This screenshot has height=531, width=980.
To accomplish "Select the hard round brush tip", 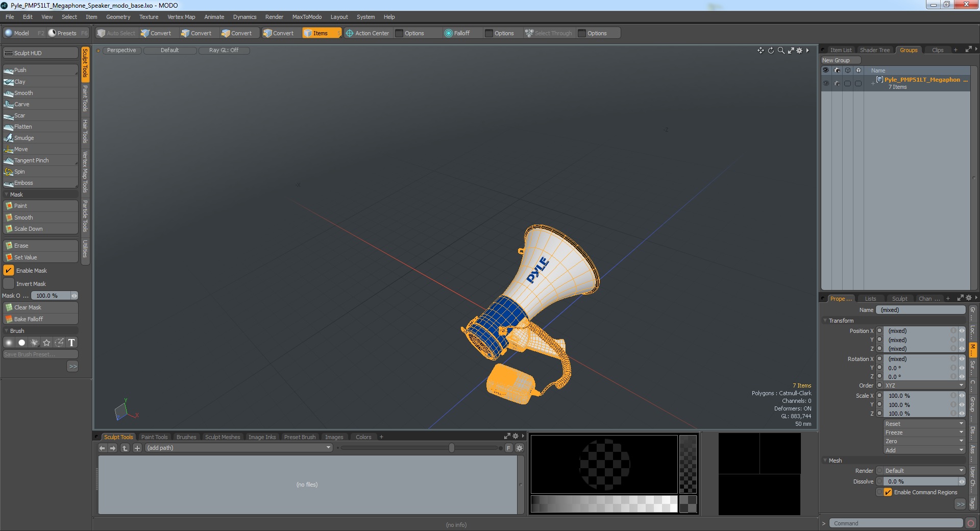I will [21, 343].
